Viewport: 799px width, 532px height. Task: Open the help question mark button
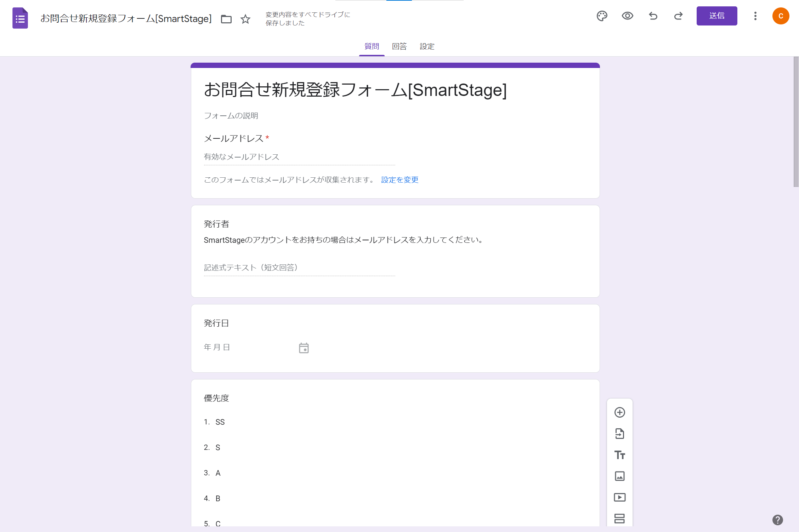coord(778,520)
